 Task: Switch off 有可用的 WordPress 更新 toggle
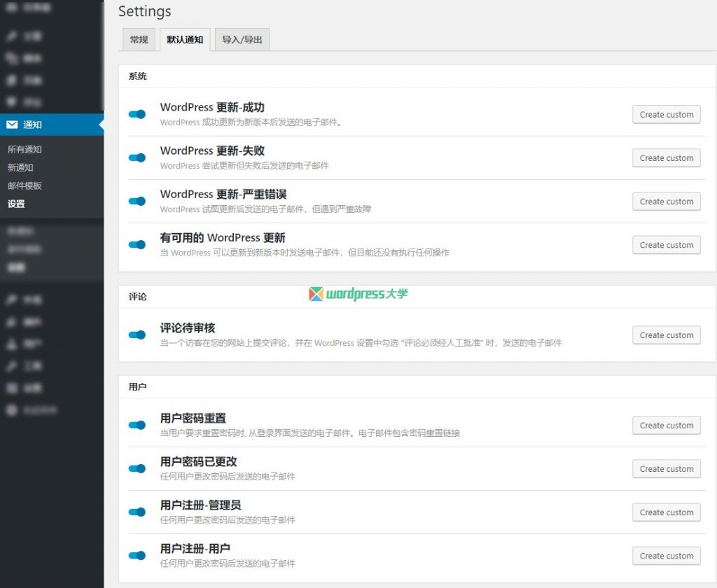[137, 244]
